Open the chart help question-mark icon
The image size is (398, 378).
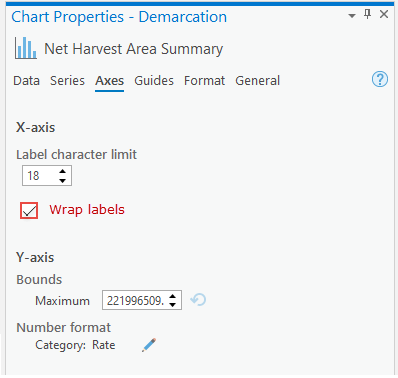pos(380,79)
